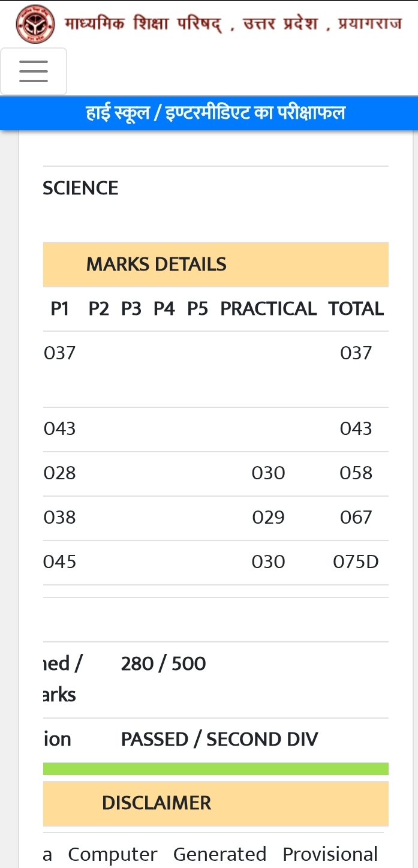Click the 029 practical marks cell

tap(268, 517)
